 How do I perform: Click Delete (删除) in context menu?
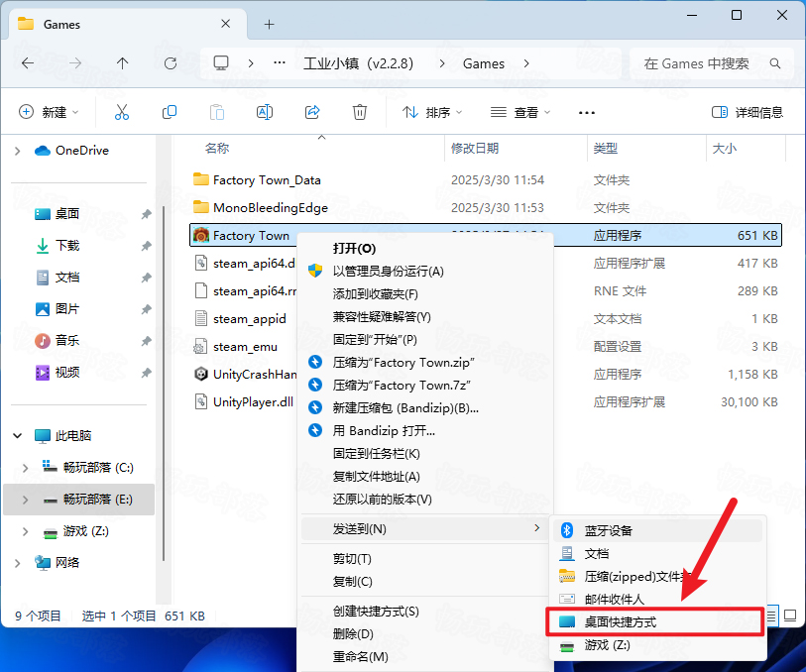point(426,634)
